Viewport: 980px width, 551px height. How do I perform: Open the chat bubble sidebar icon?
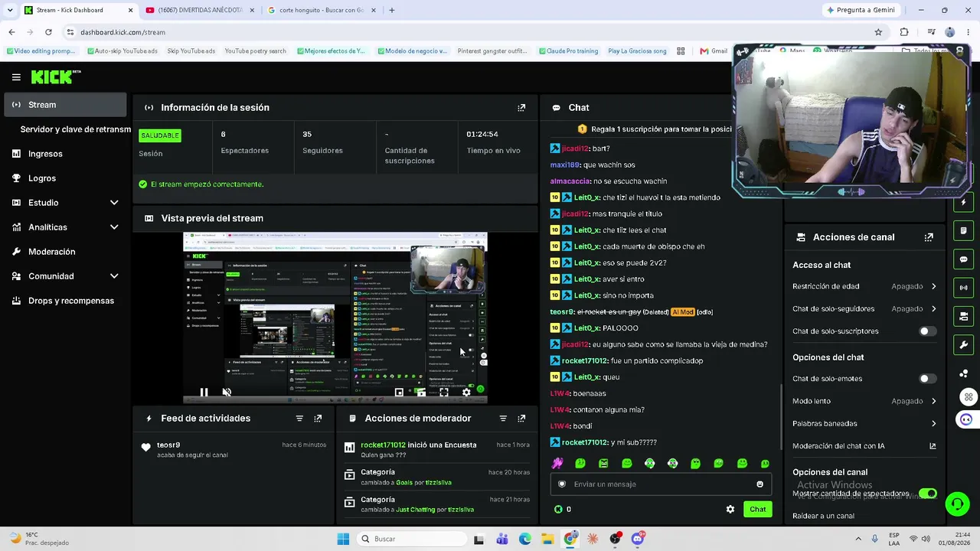[963, 259]
